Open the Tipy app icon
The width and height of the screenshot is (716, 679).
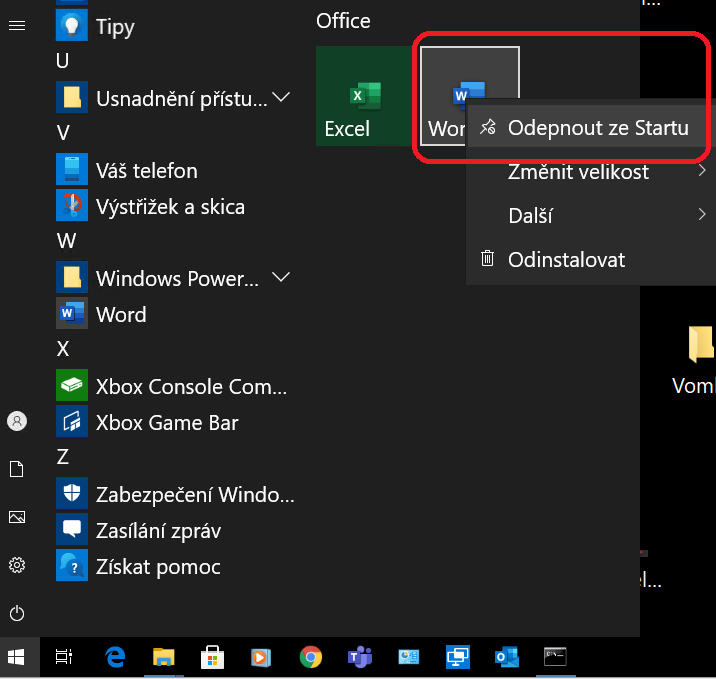click(x=72, y=26)
